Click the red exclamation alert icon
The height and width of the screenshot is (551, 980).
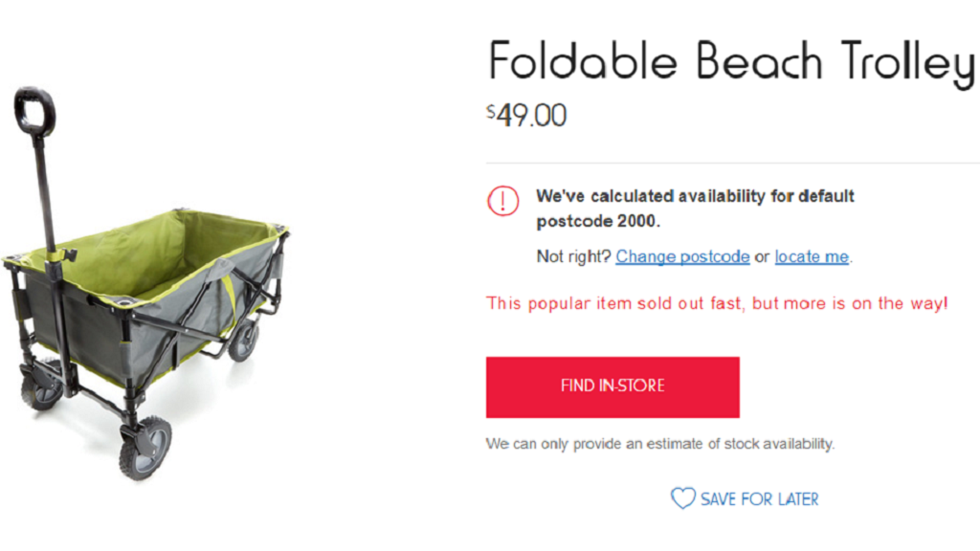[x=503, y=201]
